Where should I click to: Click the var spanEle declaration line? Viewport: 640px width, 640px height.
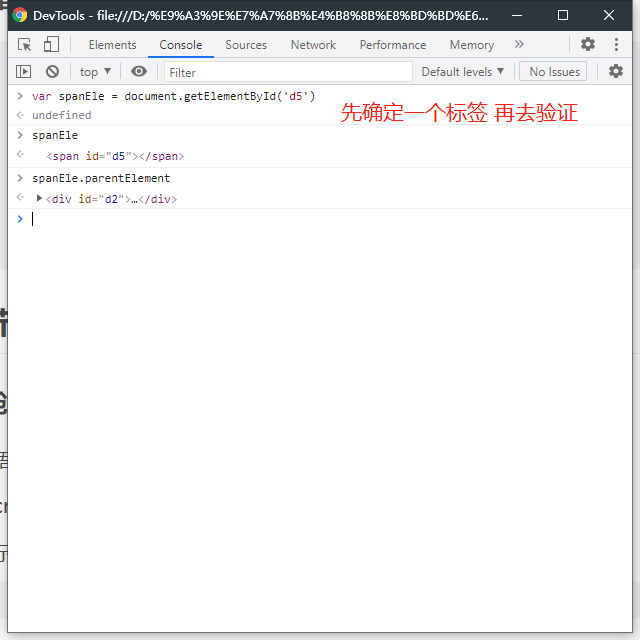[173, 96]
